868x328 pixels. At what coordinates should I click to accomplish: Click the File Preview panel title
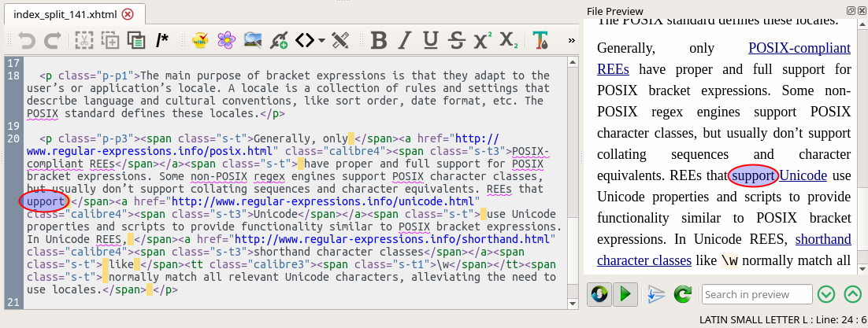tap(615, 11)
